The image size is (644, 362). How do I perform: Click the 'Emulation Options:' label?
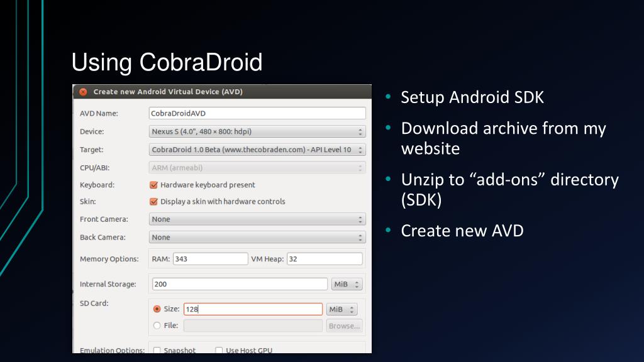(112, 350)
